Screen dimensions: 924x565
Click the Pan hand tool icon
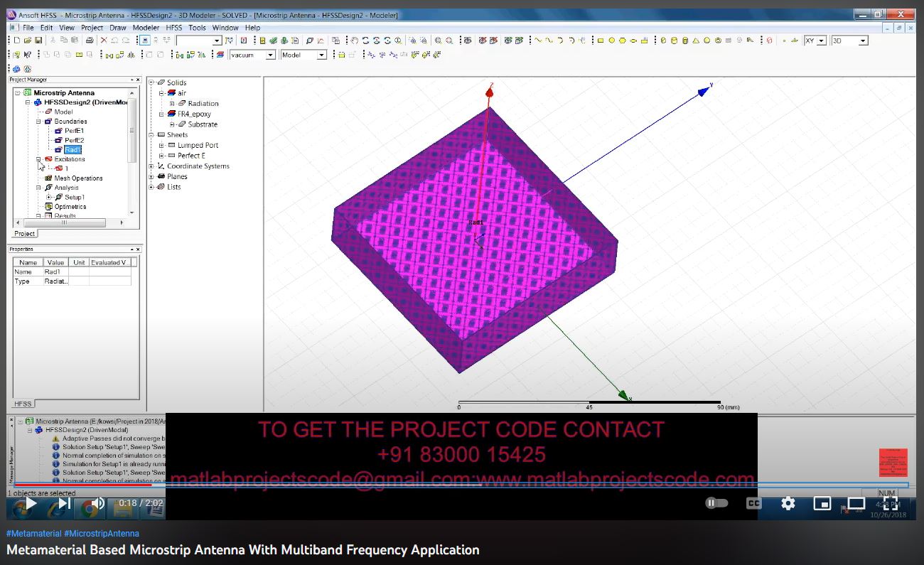(x=354, y=41)
